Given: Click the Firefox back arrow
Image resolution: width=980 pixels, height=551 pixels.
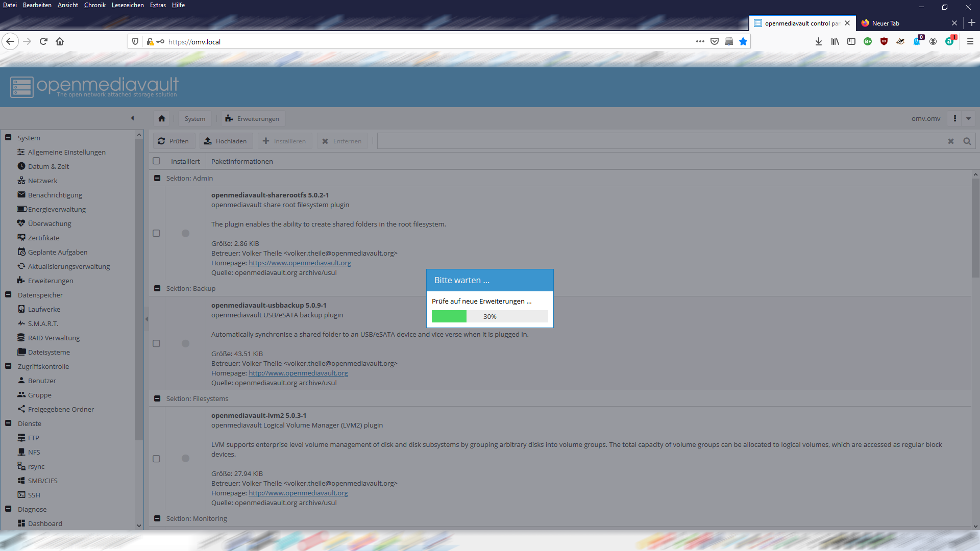Looking at the screenshot, I should 10,41.
